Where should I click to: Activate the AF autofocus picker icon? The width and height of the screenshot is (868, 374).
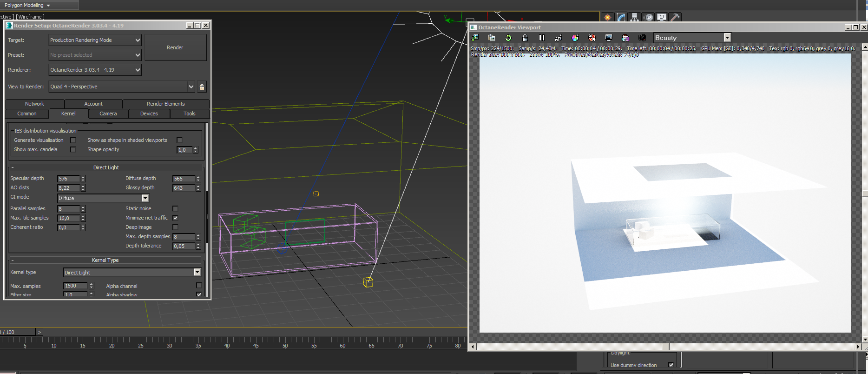(559, 38)
